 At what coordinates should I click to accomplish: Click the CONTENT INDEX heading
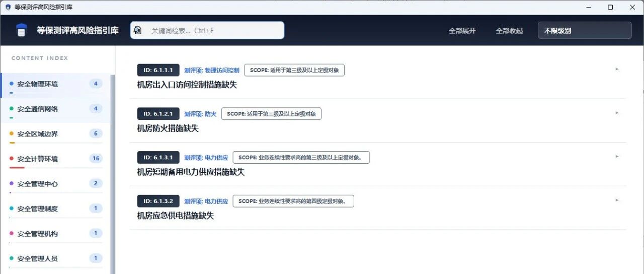pos(40,58)
